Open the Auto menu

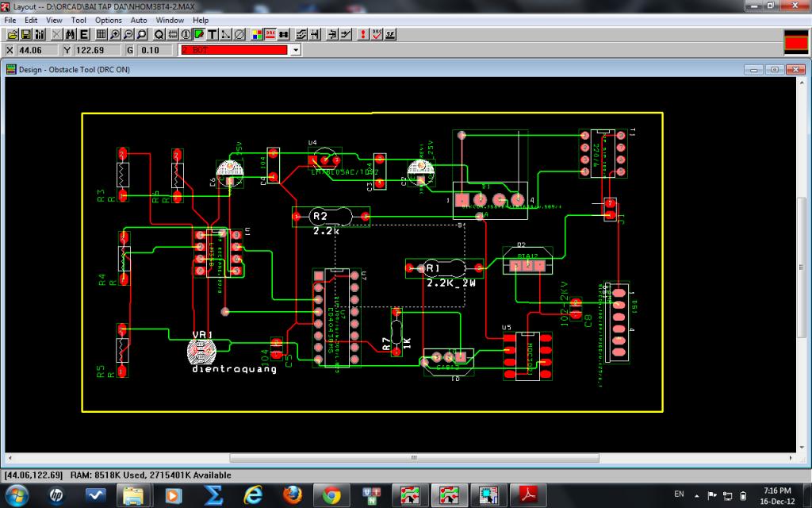point(139,20)
